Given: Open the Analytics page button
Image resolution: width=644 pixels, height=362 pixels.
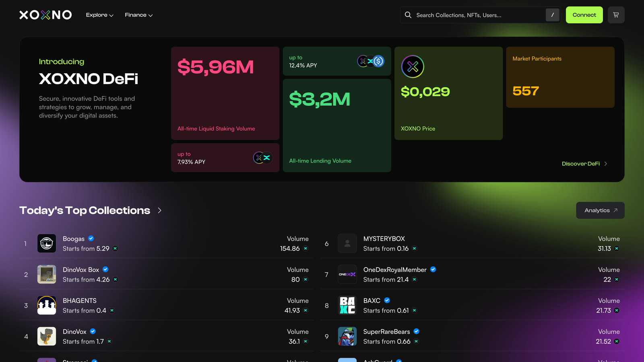Looking at the screenshot, I should click(x=600, y=210).
